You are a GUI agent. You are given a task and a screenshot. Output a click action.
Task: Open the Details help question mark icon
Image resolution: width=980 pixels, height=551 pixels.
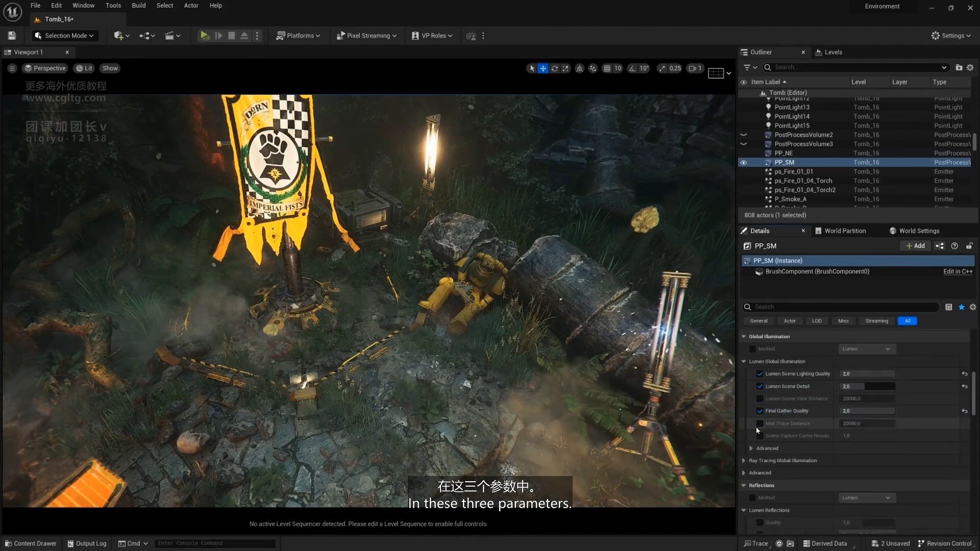click(954, 246)
